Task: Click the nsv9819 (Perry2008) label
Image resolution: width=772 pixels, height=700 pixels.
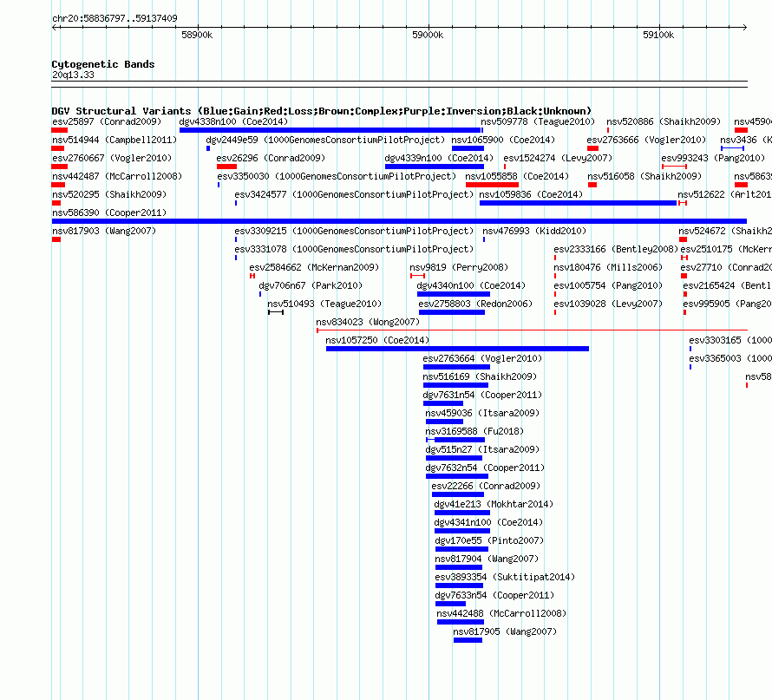Action: coord(459,267)
